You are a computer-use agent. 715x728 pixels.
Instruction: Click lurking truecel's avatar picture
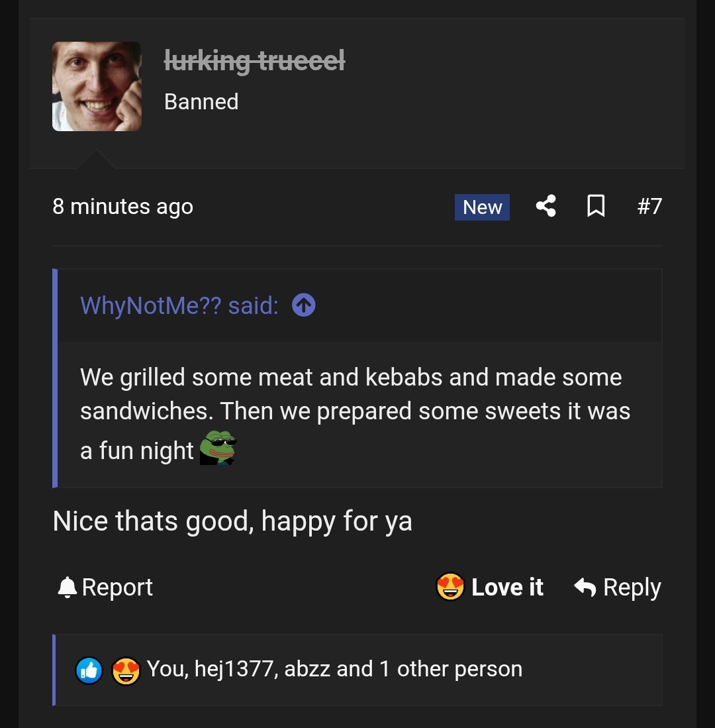coord(97,86)
